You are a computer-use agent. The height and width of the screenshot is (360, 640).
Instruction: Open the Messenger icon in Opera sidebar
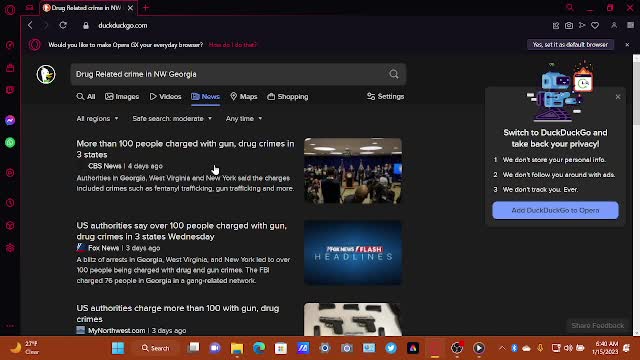click(10, 120)
